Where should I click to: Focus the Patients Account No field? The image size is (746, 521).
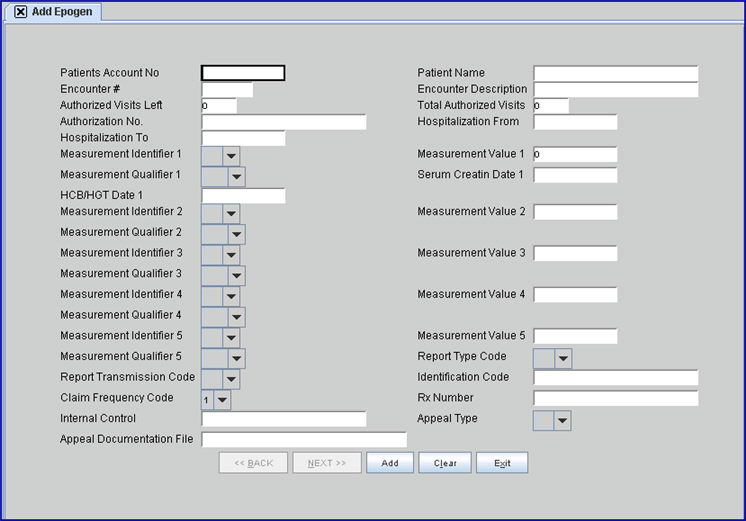click(x=243, y=73)
